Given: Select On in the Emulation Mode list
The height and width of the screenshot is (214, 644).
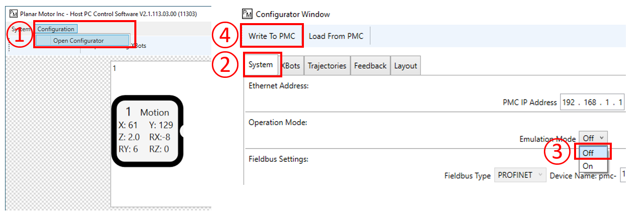Looking at the screenshot, I should pos(588,166).
